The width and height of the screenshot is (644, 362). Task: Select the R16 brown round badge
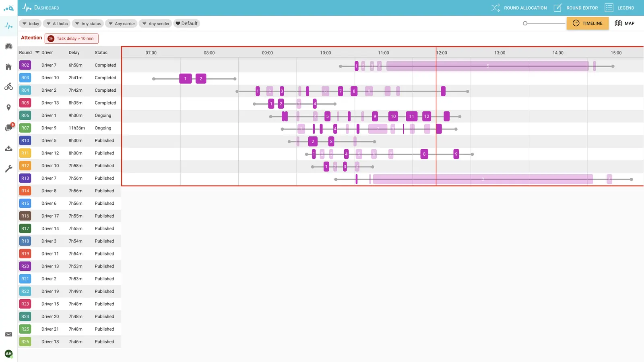coord(25,216)
